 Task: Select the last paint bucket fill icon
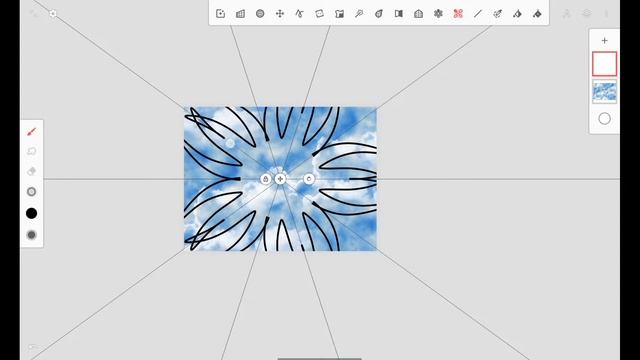click(x=537, y=13)
